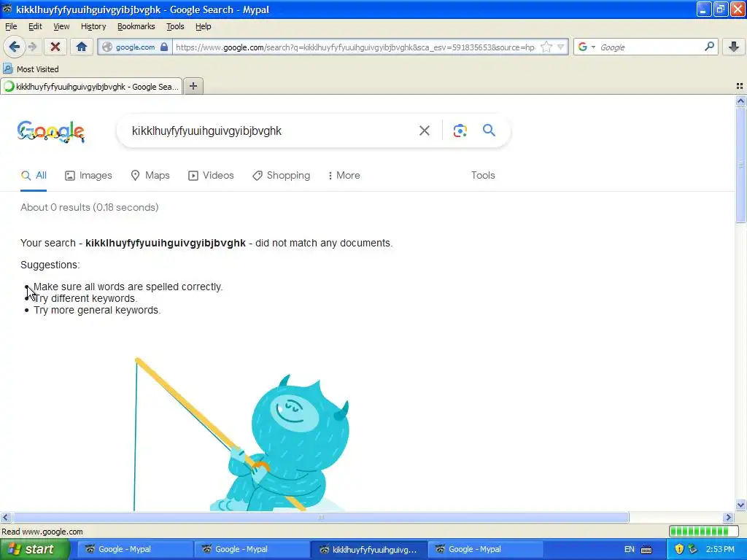Click the padlock security icon
The height and width of the screenshot is (560, 747).
(164, 47)
